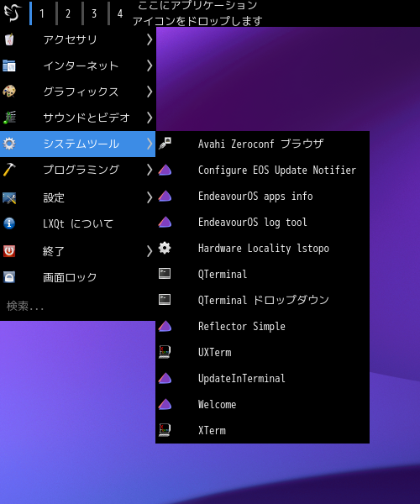Click the LXQt について text
This screenshot has height=504, width=420.
(78, 223)
